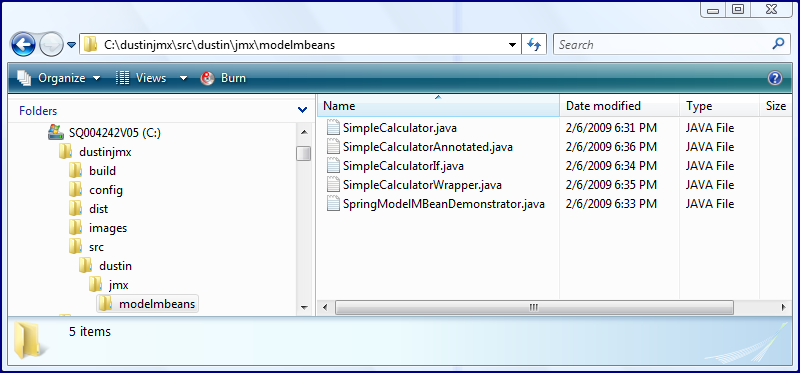Select the build folder in tree
800x373 pixels.
pyautogui.click(x=103, y=171)
